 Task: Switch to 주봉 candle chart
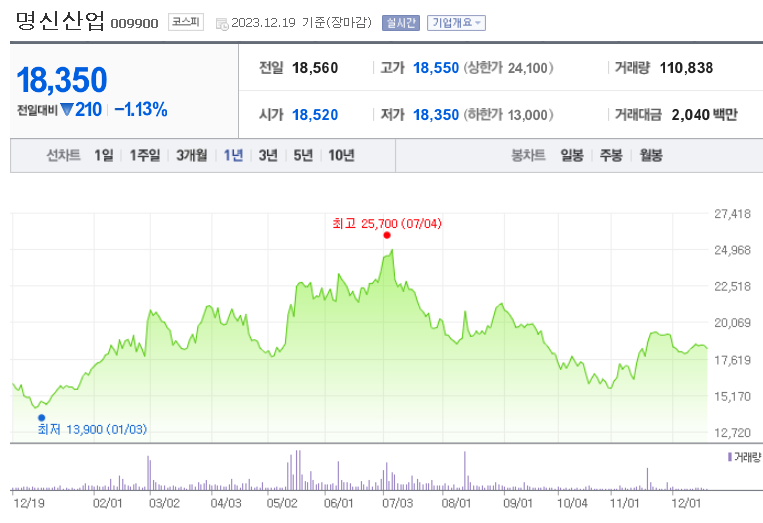coord(611,155)
